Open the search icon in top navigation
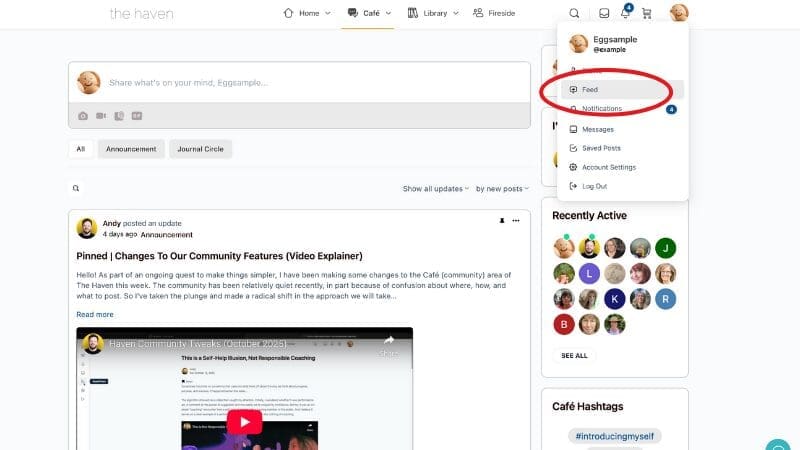Viewport: 800px width, 450px height. tap(574, 14)
